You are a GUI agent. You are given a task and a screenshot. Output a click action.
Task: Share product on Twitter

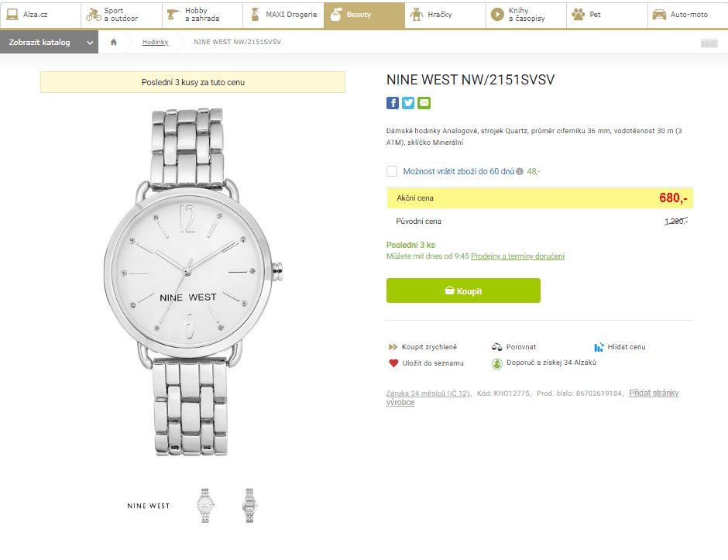[x=408, y=103]
